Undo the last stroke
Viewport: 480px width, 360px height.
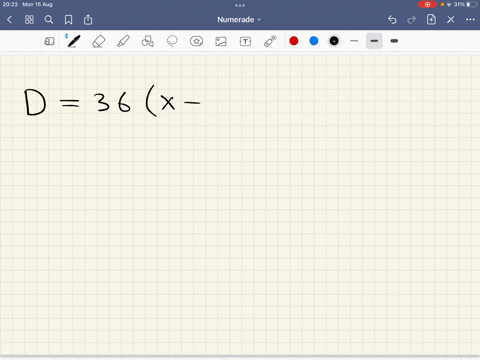tap(392, 20)
